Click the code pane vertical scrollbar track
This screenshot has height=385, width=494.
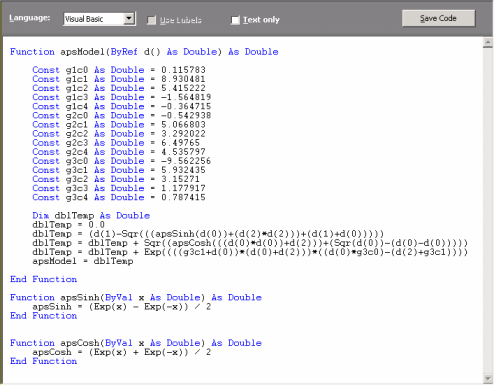coord(488,211)
